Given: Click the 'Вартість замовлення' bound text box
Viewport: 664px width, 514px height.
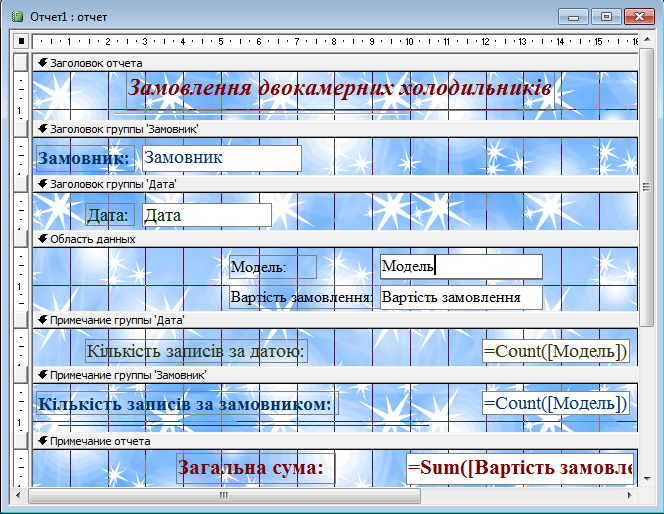Looking at the screenshot, I should [461, 297].
